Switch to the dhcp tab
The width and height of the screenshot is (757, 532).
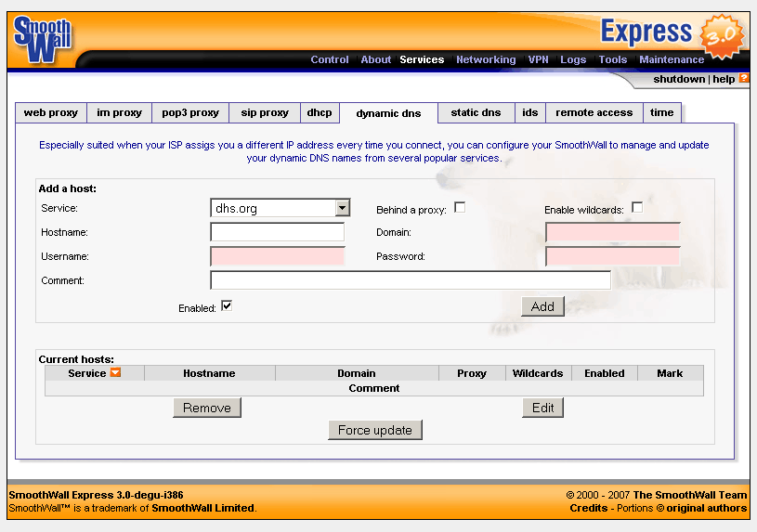(320, 112)
